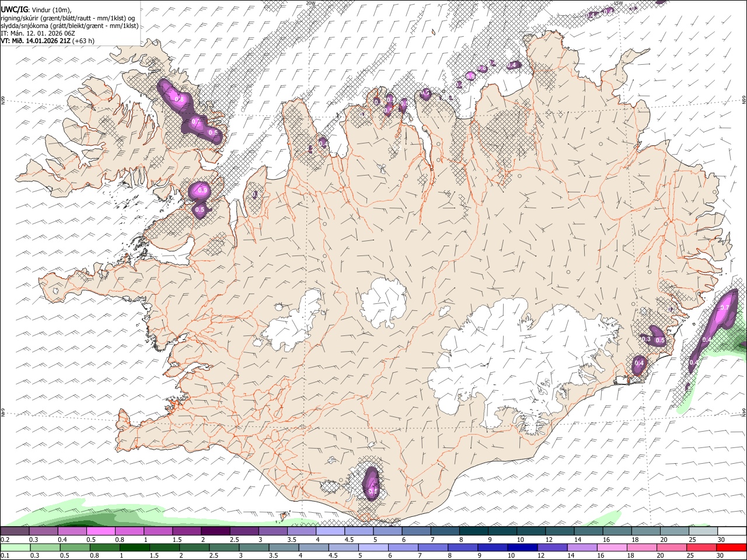Image resolution: width=747 pixels, height=560 pixels.
Task: Click the bright red 30 swatch, lower legend
Action: click(731, 547)
